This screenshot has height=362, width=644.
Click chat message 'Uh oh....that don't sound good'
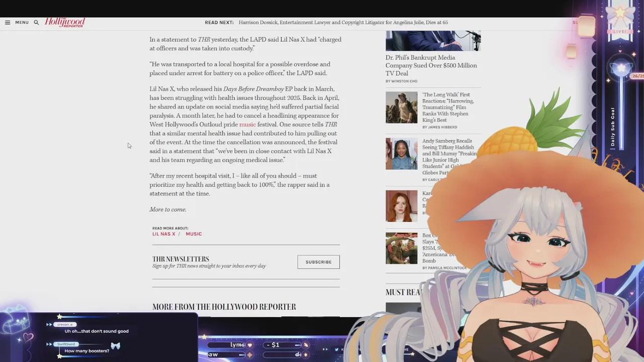pos(97,331)
